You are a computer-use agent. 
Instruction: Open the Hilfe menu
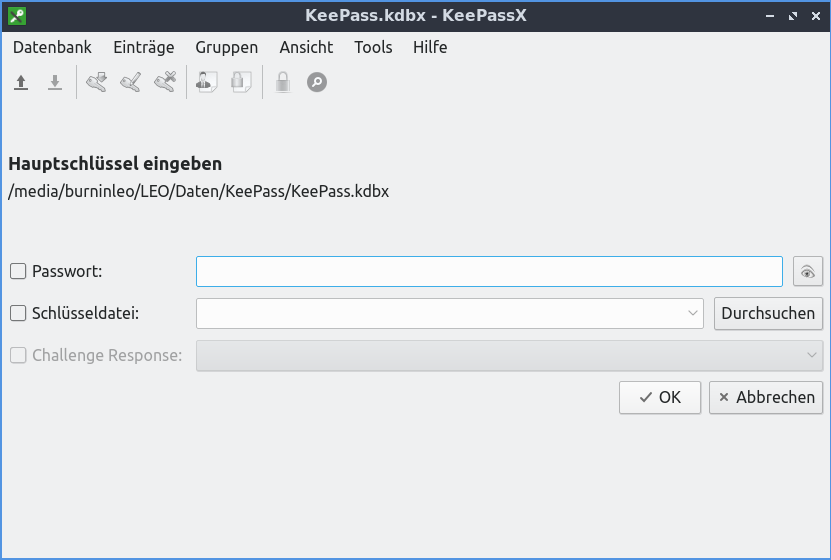[x=430, y=47]
